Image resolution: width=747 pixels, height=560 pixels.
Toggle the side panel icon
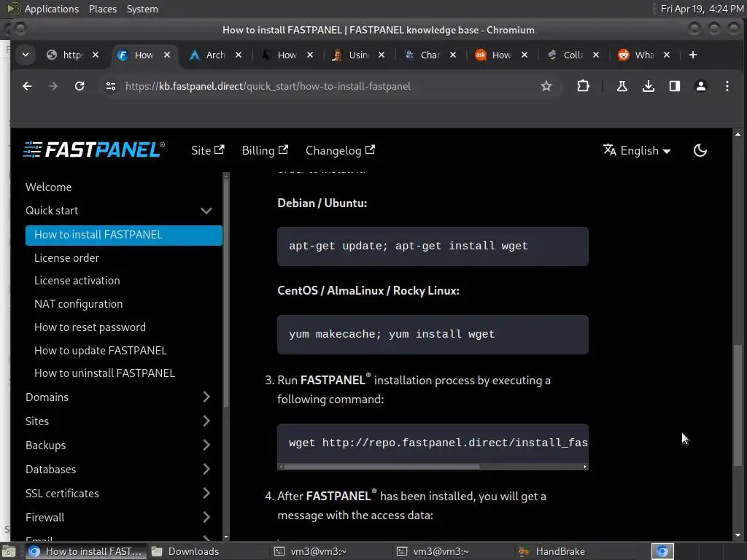tap(675, 86)
